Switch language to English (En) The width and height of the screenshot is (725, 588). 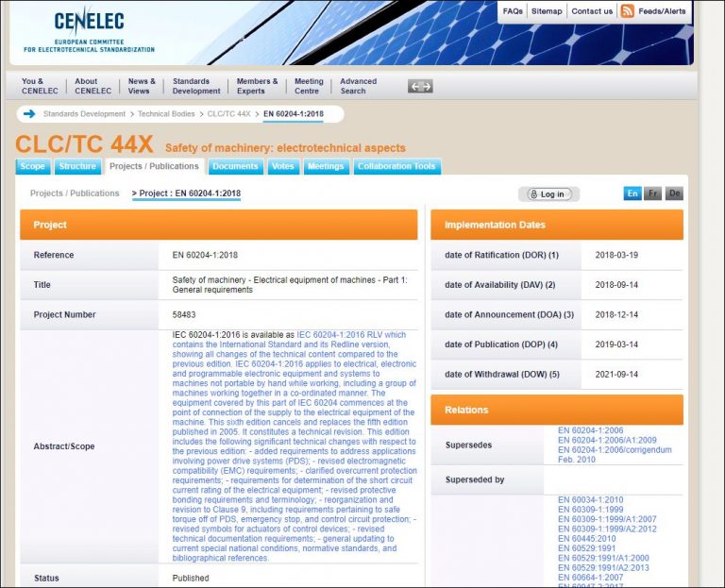click(x=632, y=193)
